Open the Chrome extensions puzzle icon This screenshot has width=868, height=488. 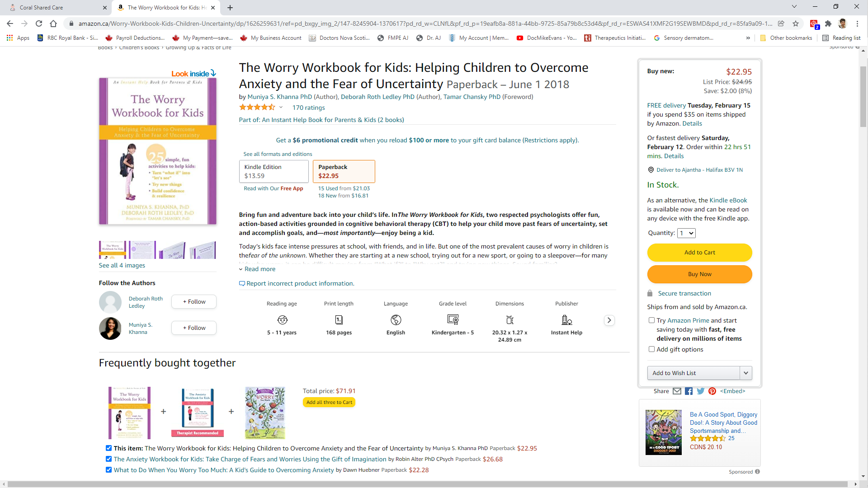[x=828, y=23]
